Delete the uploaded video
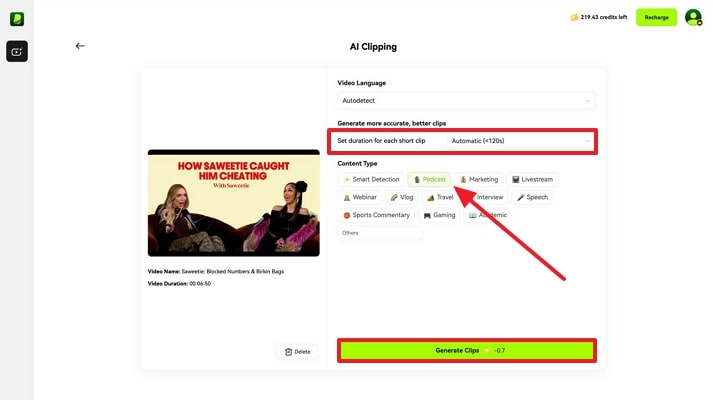 click(x=297, y=351)
